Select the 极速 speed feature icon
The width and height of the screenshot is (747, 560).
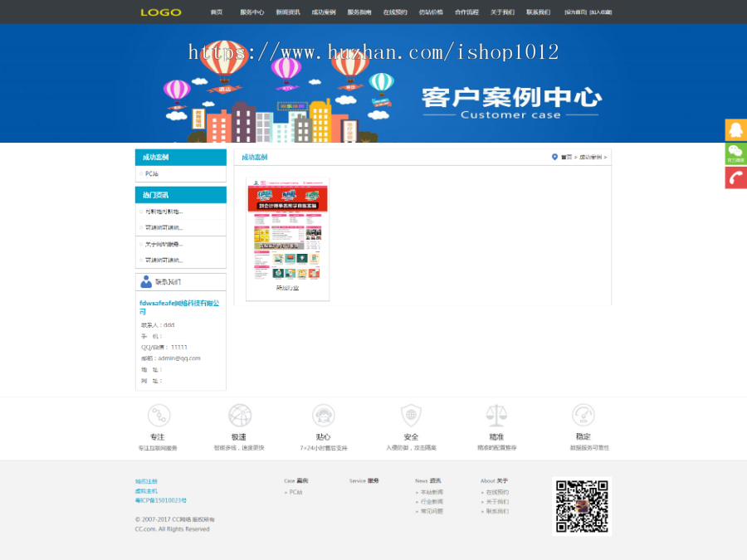(239, 416)
